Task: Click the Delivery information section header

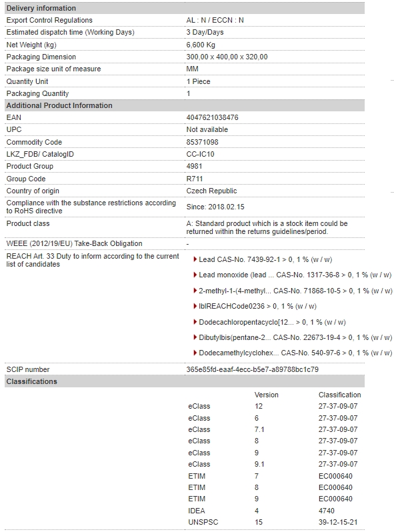Action: [x=184, y=8]
